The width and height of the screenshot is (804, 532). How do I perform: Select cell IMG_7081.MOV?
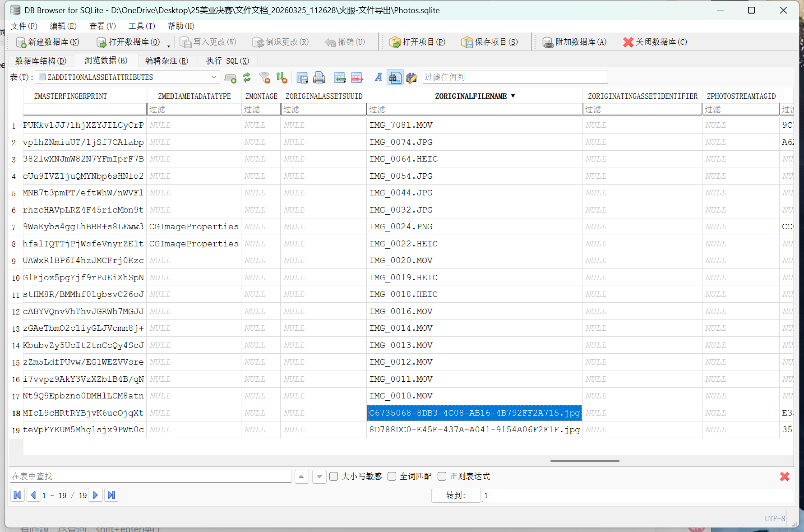(x=475, y=125)
